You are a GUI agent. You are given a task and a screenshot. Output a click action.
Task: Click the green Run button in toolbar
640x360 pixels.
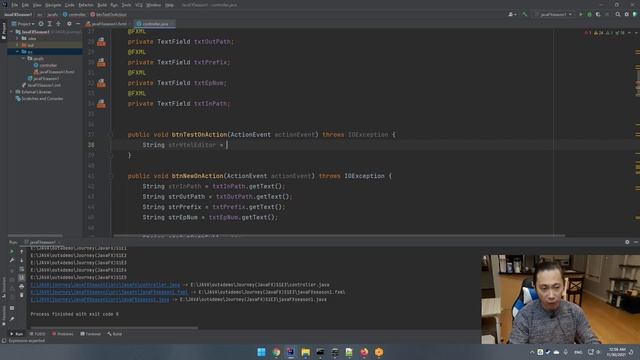(581, 14)
